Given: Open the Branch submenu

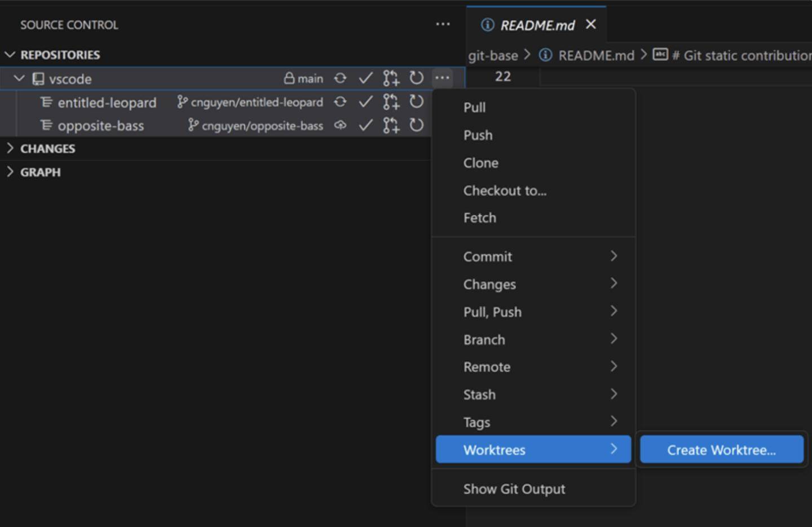Looking at the screenshot, I should [533, 339].
